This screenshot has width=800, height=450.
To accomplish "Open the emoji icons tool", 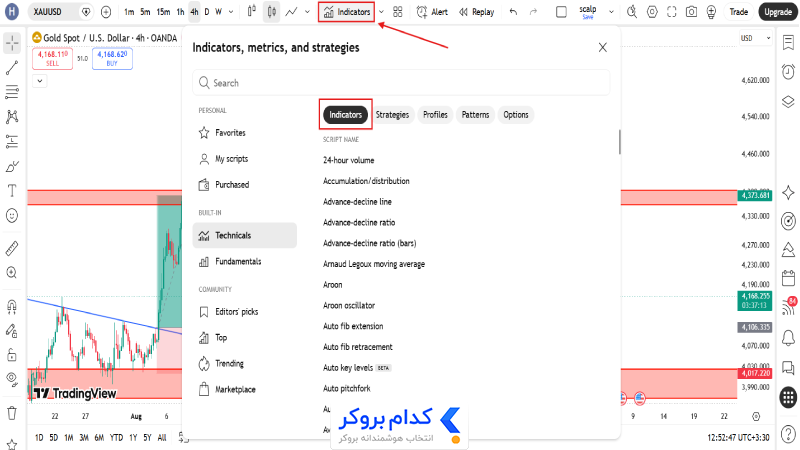I will (12, 215).
